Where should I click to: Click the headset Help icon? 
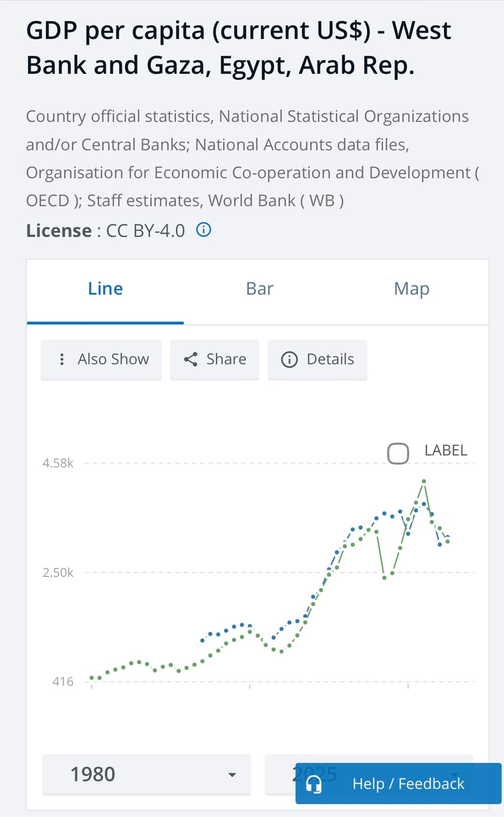click(x=314, y=784)
